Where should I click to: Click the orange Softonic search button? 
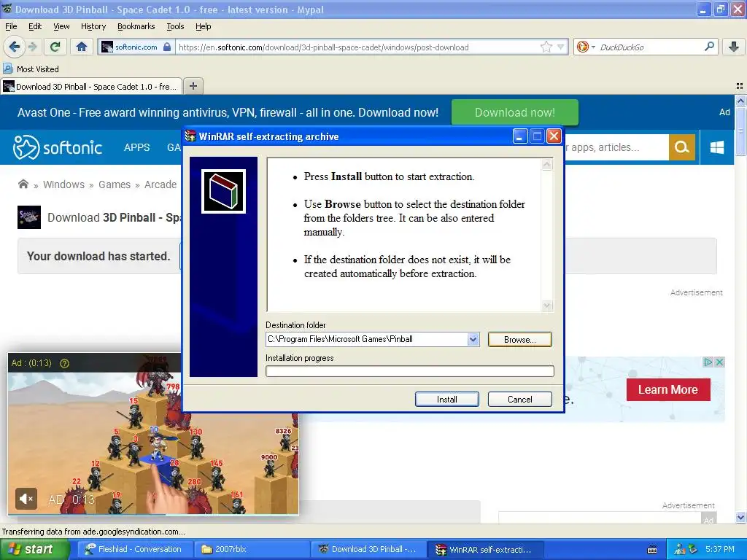pyautogui.click(x=682, y=147)
